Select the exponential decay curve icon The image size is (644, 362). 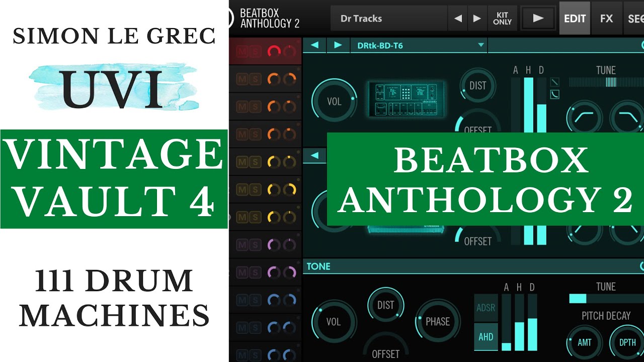pyautogui.click(x=554, y=94)
